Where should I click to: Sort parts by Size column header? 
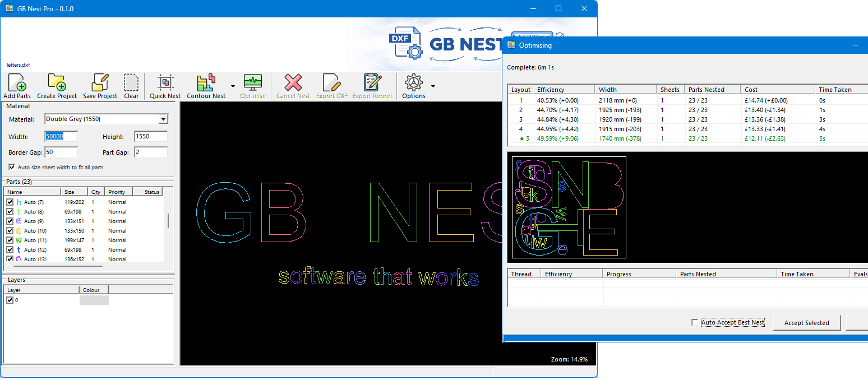coord(75,192)
